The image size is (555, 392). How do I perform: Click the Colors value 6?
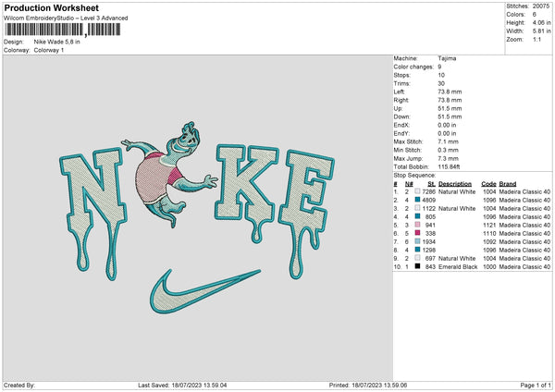pyautogui.click(x=535, y=15)
